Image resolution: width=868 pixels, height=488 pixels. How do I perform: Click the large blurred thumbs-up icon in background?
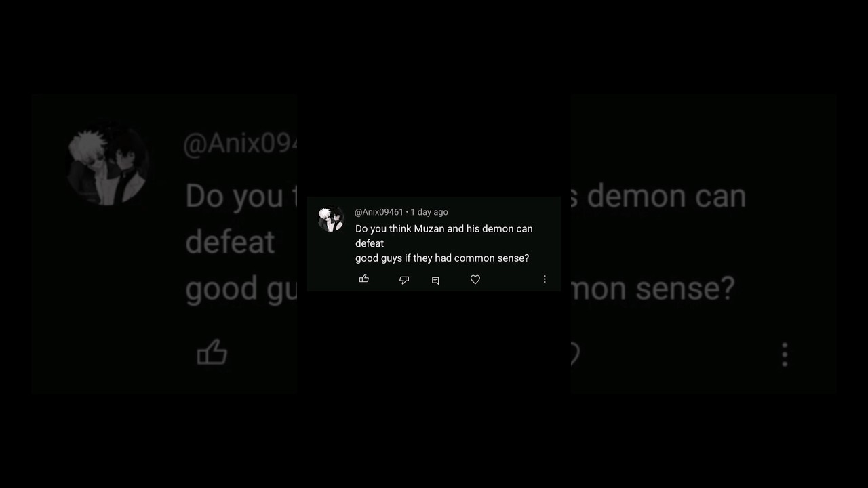(212, 352)
